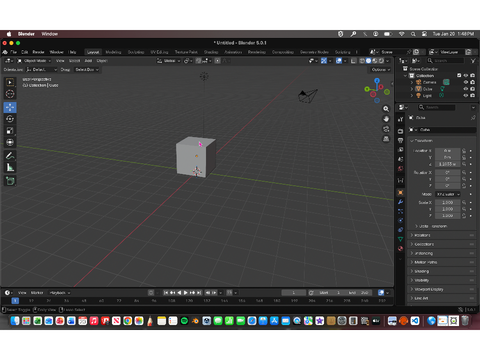Click the viewport zoom magnifier icon

pyautogui.click(x=386, y=109)
